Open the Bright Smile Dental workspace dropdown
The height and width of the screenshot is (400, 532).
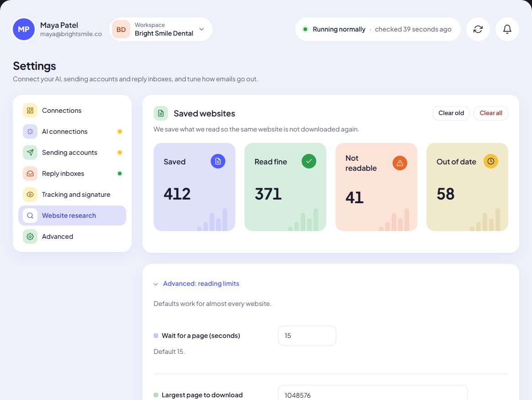161,29
